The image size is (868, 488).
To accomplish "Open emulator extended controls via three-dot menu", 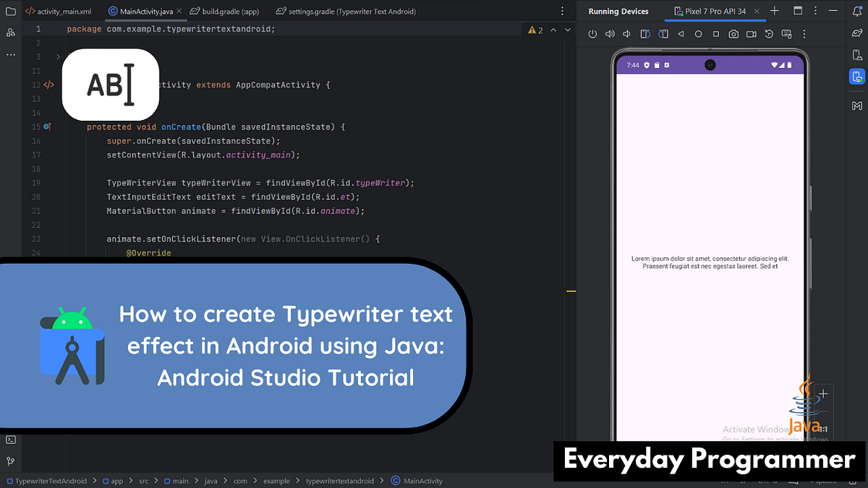I will pos(804,33).
